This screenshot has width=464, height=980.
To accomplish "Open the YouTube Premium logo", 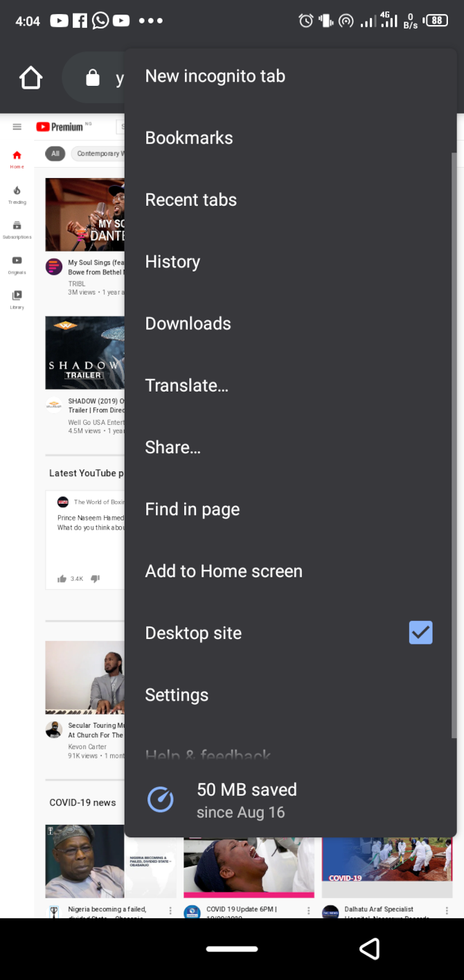I will tap(63, 127).
